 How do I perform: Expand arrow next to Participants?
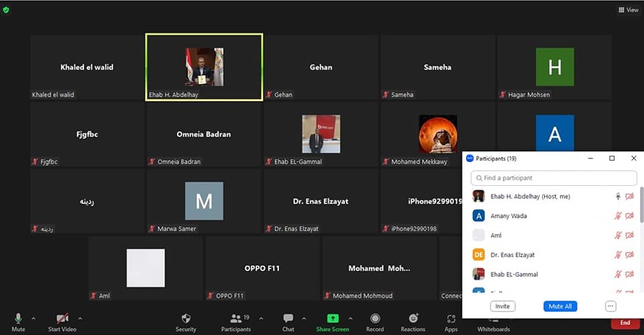261,318
